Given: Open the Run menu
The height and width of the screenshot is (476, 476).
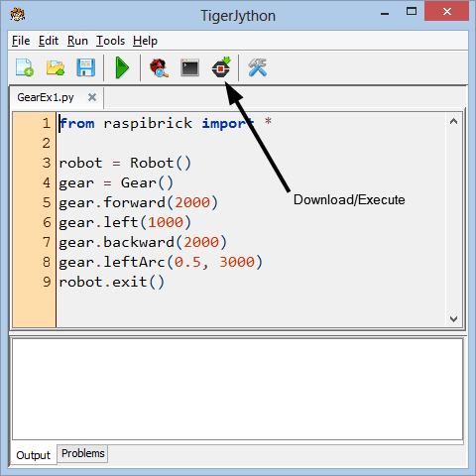Looking at the screenshot, I should coord(77,41).
